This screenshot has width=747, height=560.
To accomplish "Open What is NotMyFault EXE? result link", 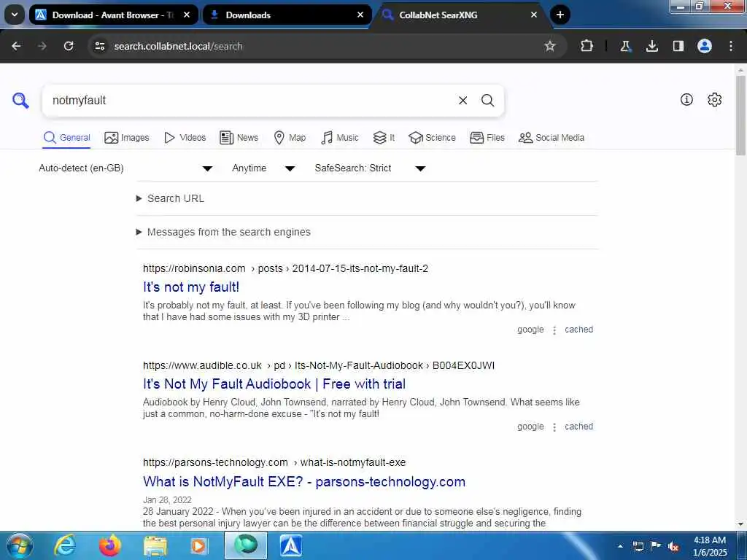I will click(304, 481).
